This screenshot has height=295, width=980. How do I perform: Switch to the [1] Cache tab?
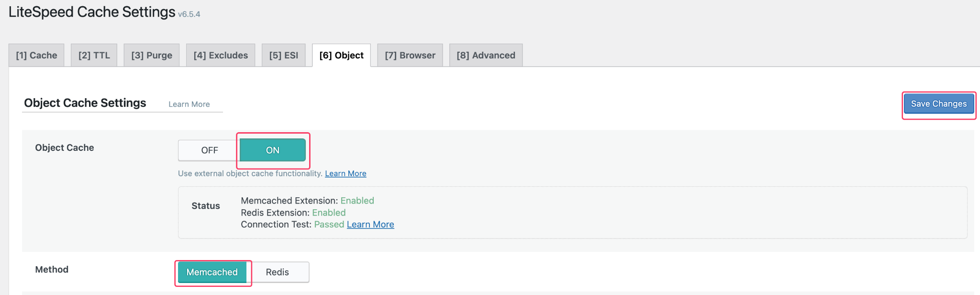pos(36,56)
